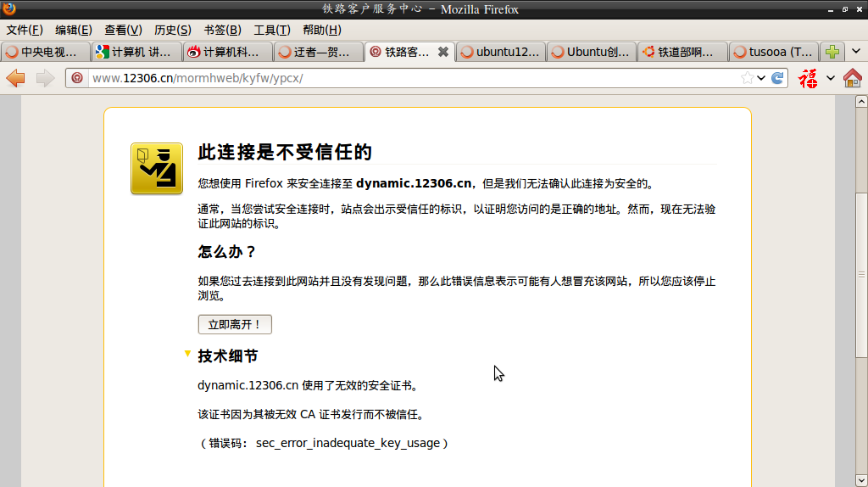Viewport: 868px width, 487px height.
Task: Open the 工具(T) menu
Action: (x=272, y=30)
